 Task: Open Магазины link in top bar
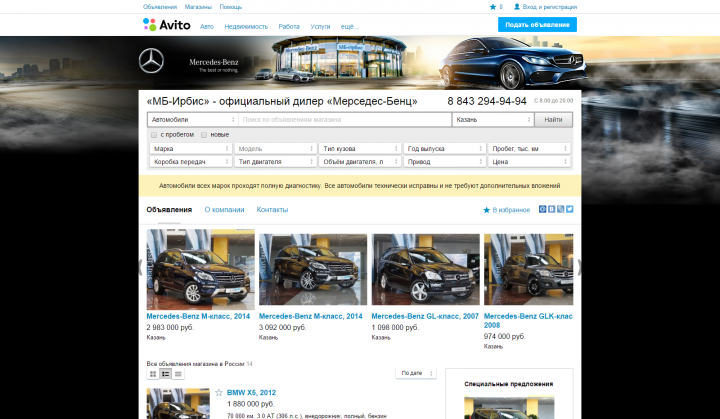pos(198,7)
